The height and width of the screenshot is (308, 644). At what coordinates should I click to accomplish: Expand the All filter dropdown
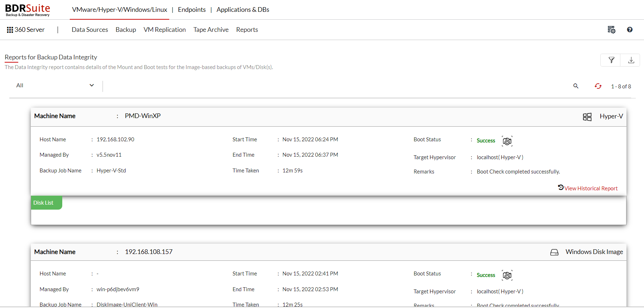click(55, 85)
